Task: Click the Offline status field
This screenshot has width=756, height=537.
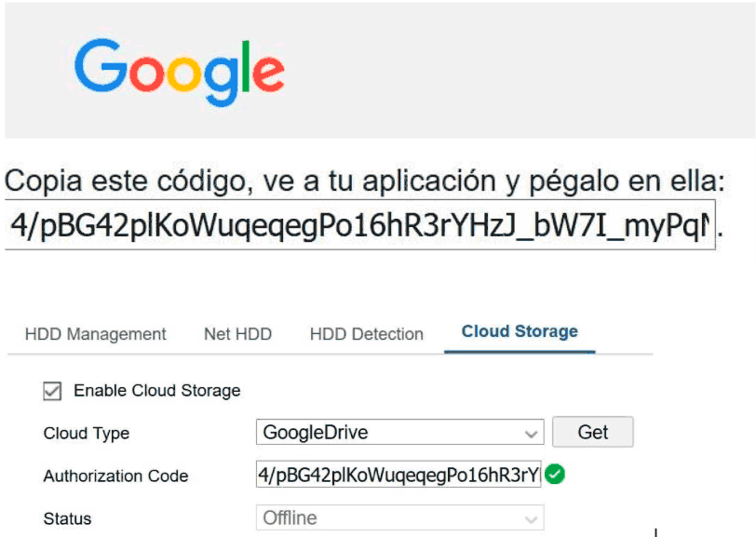Action: [x=389, y=518]
